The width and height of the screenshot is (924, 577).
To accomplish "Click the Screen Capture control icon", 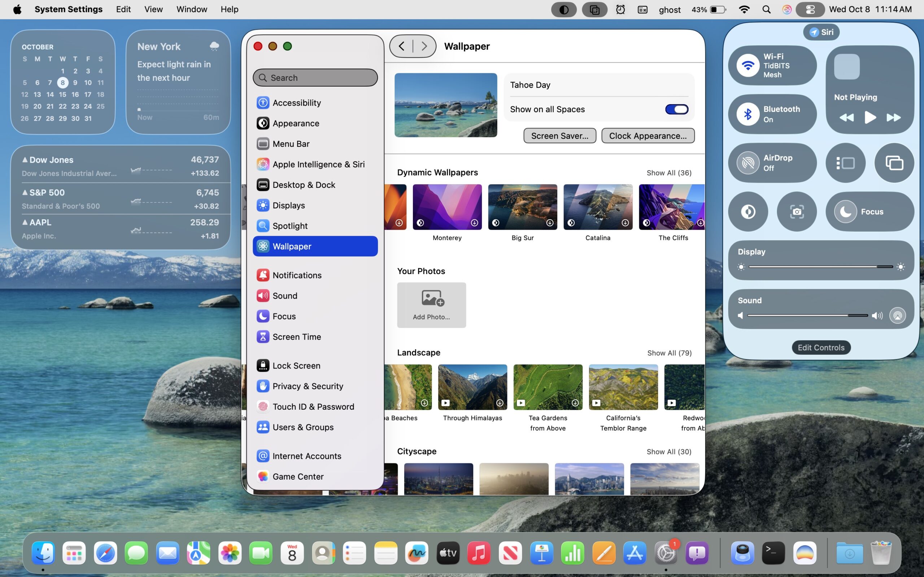I will click(x=797, y=211).
